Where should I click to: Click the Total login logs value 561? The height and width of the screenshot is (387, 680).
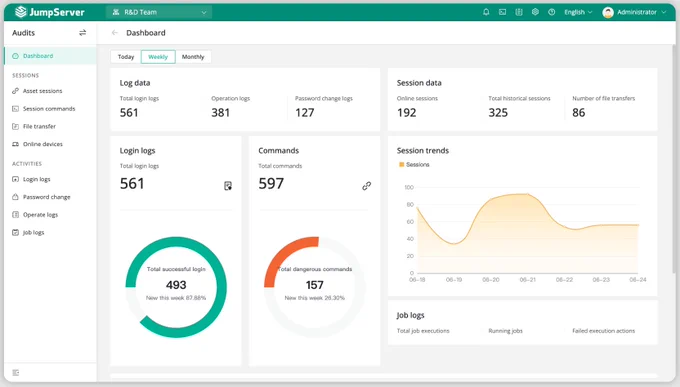[x=129, y=113]
